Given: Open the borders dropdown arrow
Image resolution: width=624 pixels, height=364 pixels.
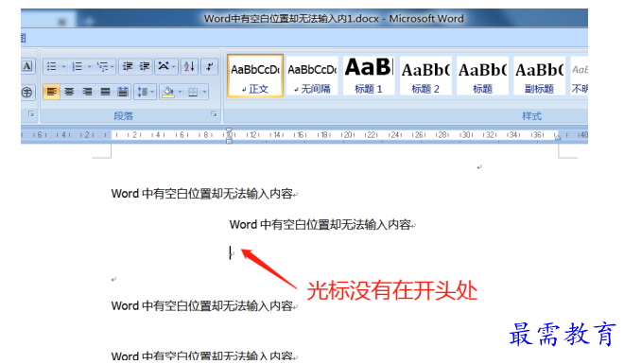Looking at the screenshot, I should tap(204, 93).
